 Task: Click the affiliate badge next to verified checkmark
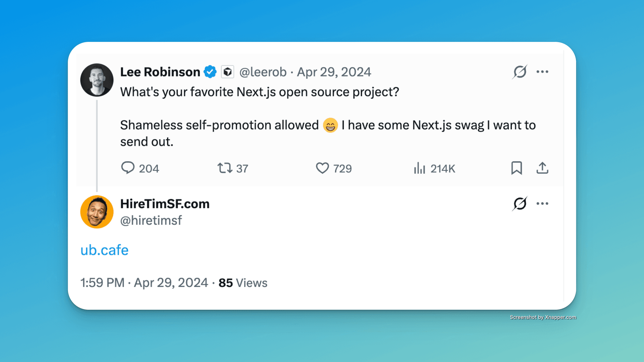(227, 72)
